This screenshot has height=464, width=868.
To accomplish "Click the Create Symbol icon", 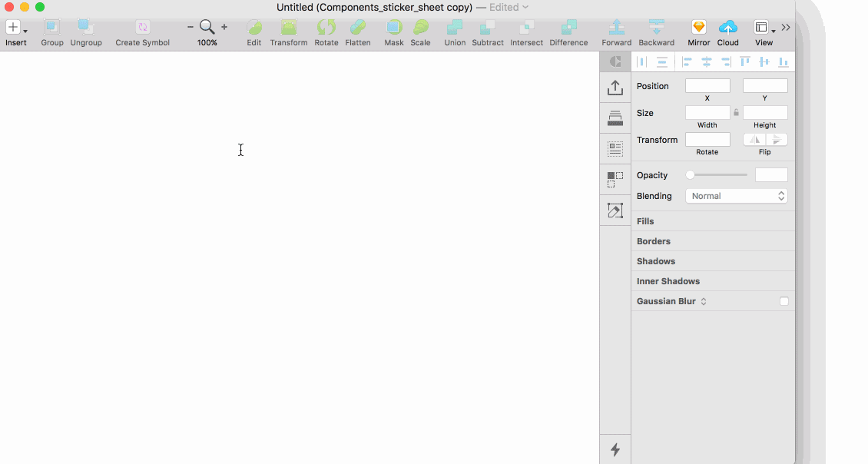I will pos(142,28).
